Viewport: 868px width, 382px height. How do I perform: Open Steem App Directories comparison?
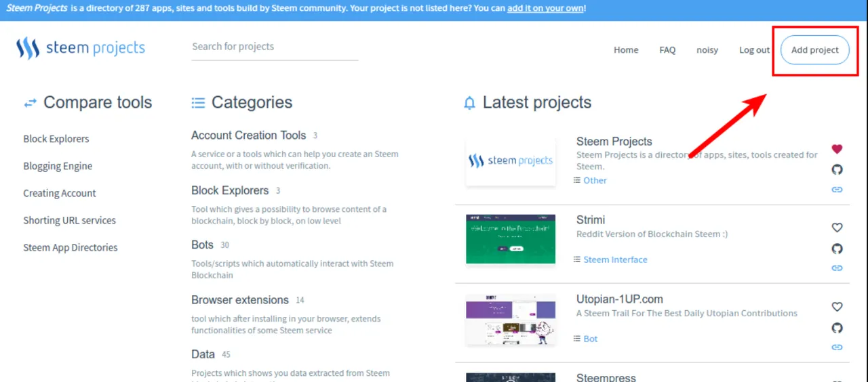point(71,247)
